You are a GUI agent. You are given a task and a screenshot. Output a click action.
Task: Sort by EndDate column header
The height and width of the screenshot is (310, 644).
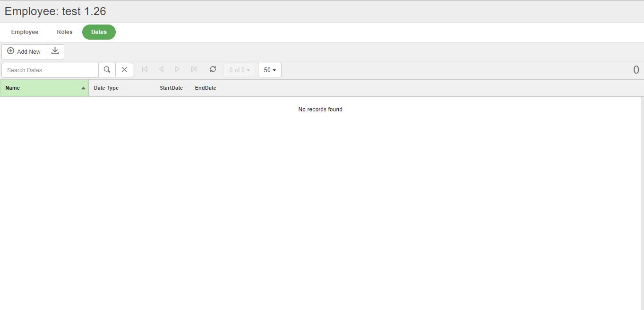coord(206,88)
